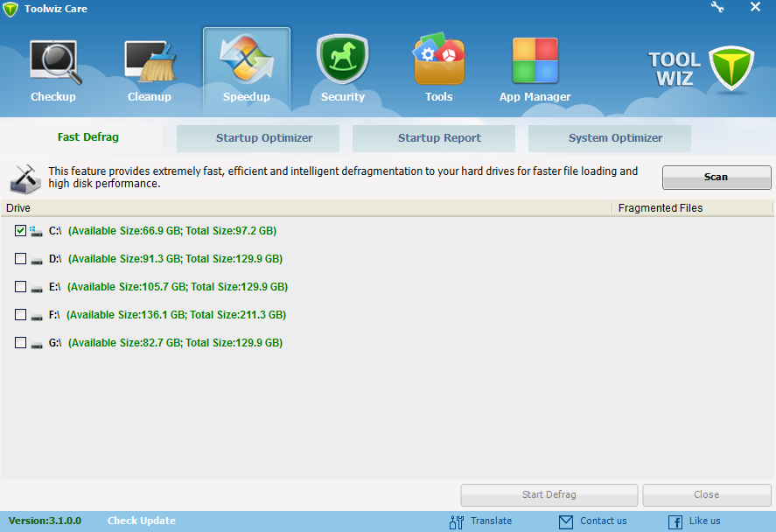Open the Cleanup broom icon
Viewport: 776px width, 532px height.
pos(150,62)
